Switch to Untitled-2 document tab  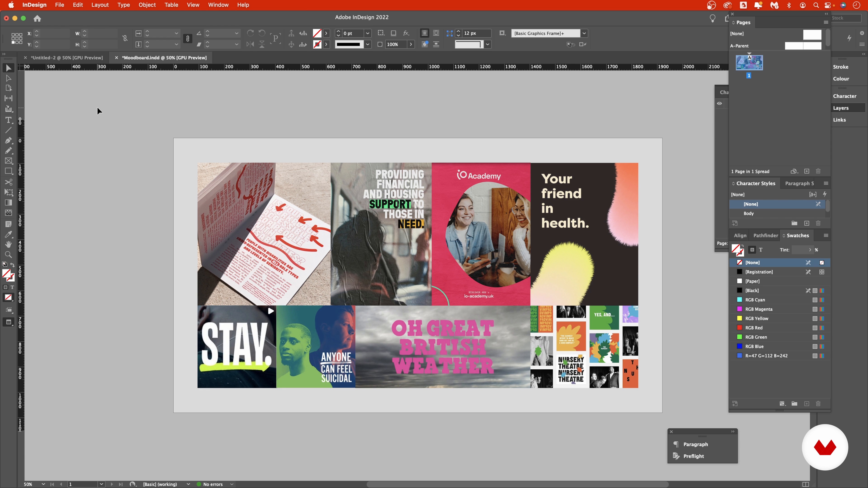click(x=67, y=58)
